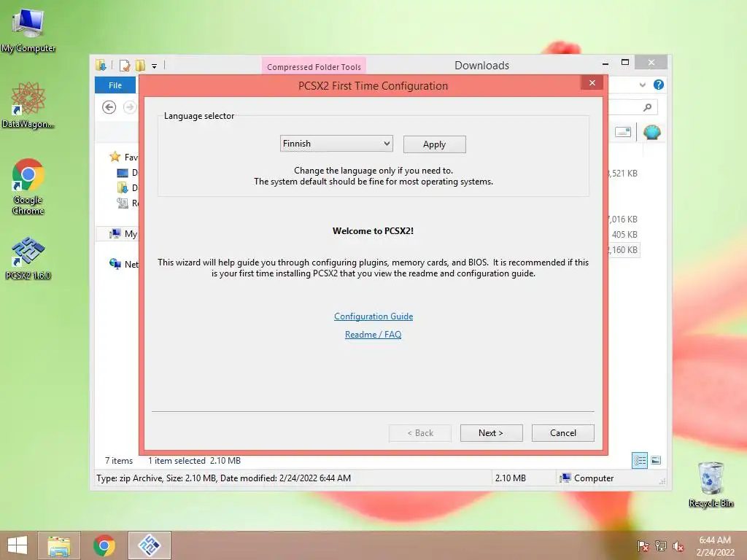Expand the Customize Quick Access Toolbar arrow
Screen dimensions: 747x560
click(155, 66)
